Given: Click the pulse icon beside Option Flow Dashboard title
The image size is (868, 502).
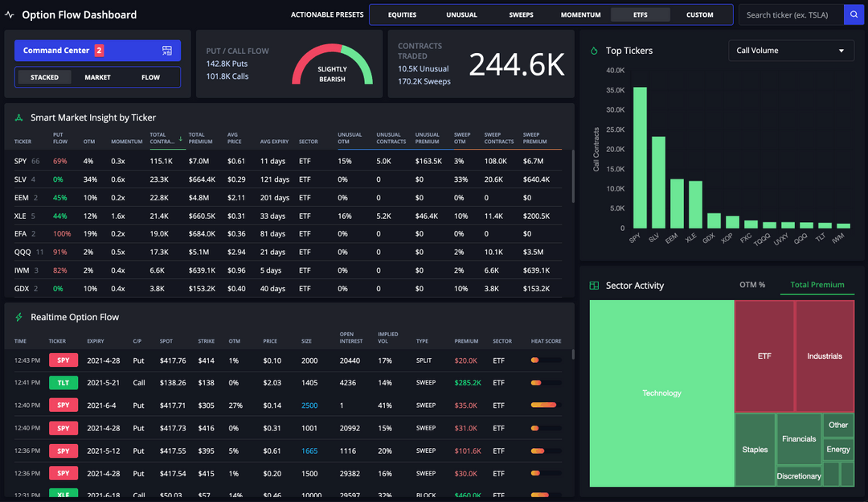Looking at the screenshot, I should [x=12, y=14].
